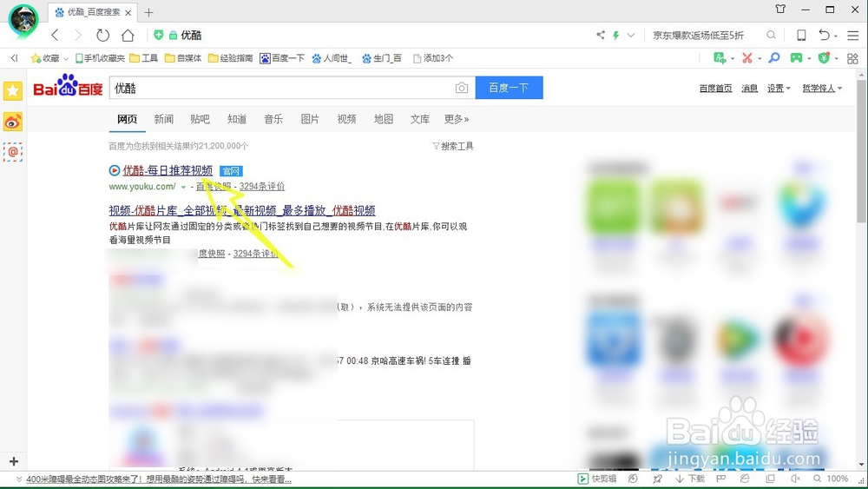Click the vertical page scrollbar thumb

861,150
